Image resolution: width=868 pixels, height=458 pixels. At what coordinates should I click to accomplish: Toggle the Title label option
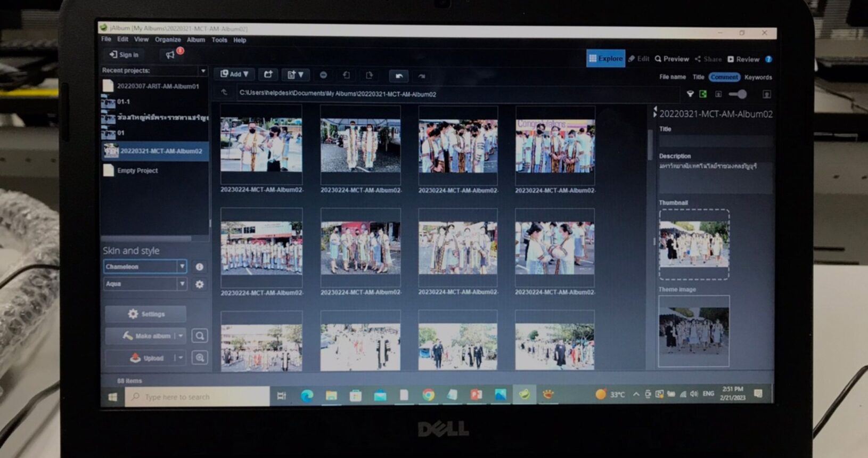click(698, 77)
